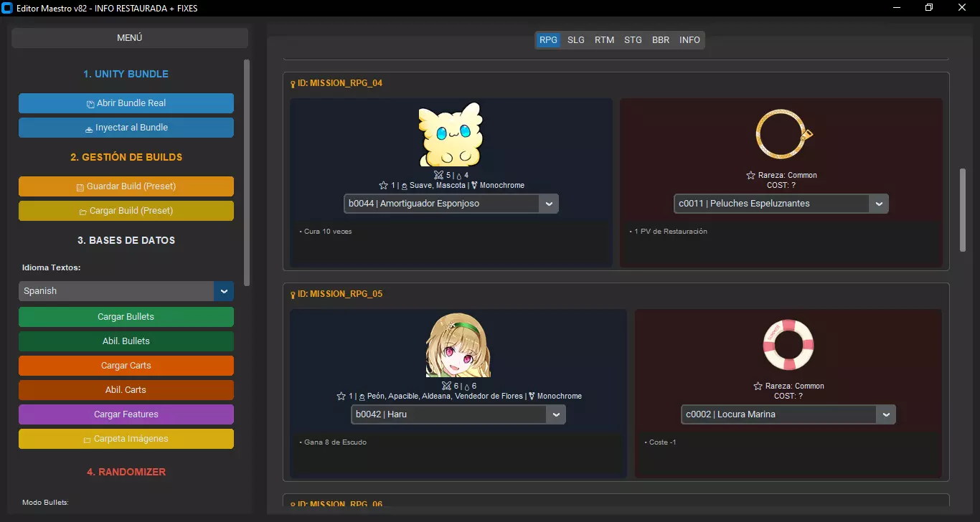Click the app icon in the title bar

click(x=8, y=8)
